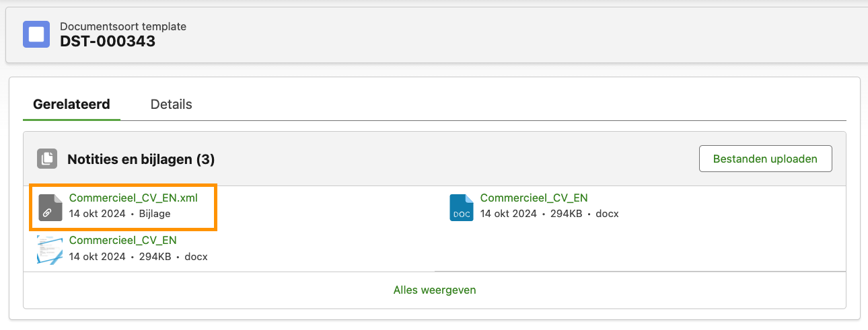Click the Alles weergeven link

point(435,290)
